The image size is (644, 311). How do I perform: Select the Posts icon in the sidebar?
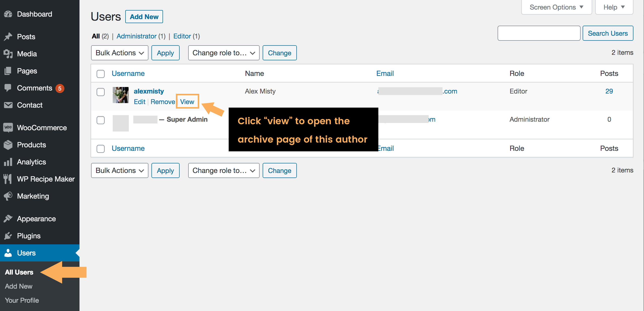click(x=8, y=36)
